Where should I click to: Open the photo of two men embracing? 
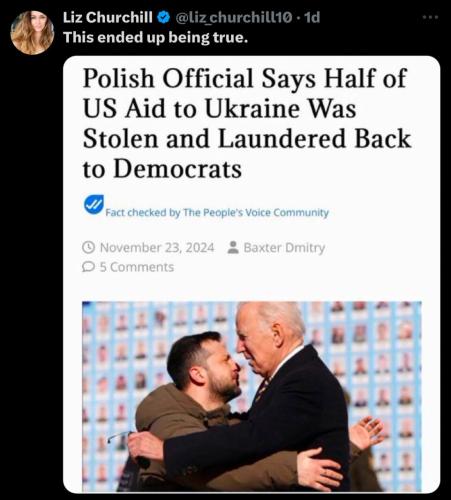pyautogui.click(x=252, y=396)
